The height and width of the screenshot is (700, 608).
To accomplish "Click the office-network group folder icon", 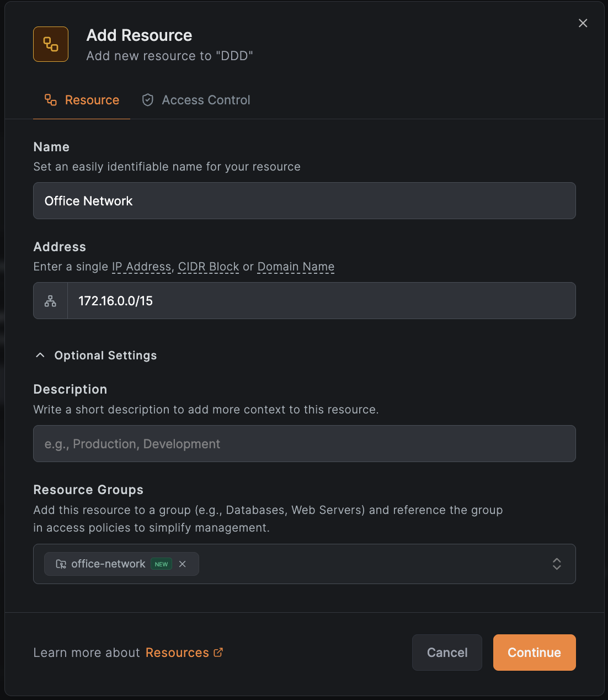I will point(61,564).
